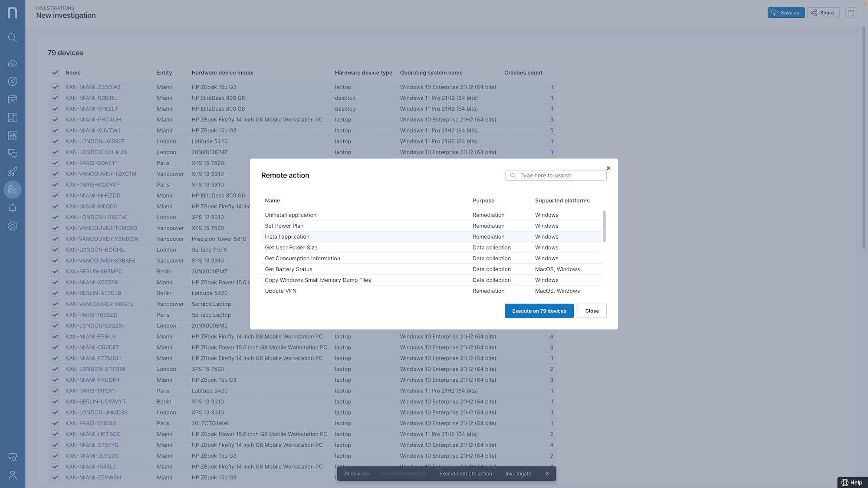Click the Share button
The width and height of the screenshot is (868, 488).
(823, 13)
